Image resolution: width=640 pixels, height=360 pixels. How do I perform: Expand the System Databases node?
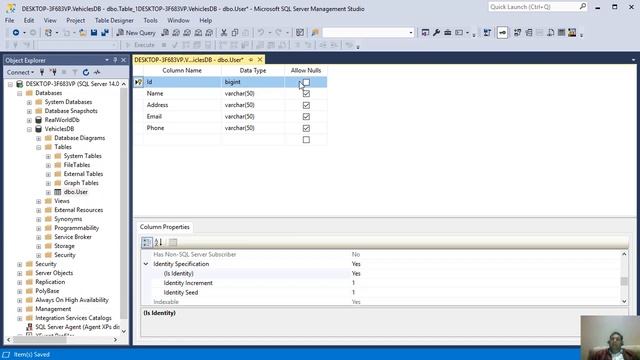pos(29,102)
